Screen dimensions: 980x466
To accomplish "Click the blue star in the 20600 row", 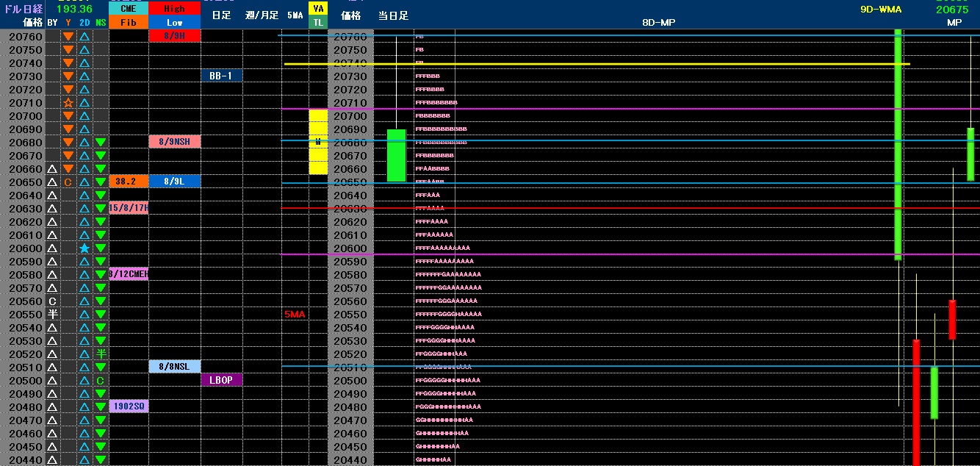I will 84,248.
